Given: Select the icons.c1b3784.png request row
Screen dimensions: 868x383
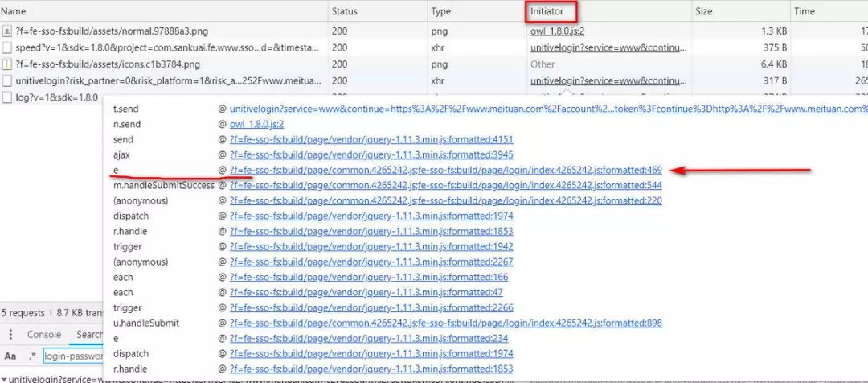Looking at the screenshot, I should 434,64.
